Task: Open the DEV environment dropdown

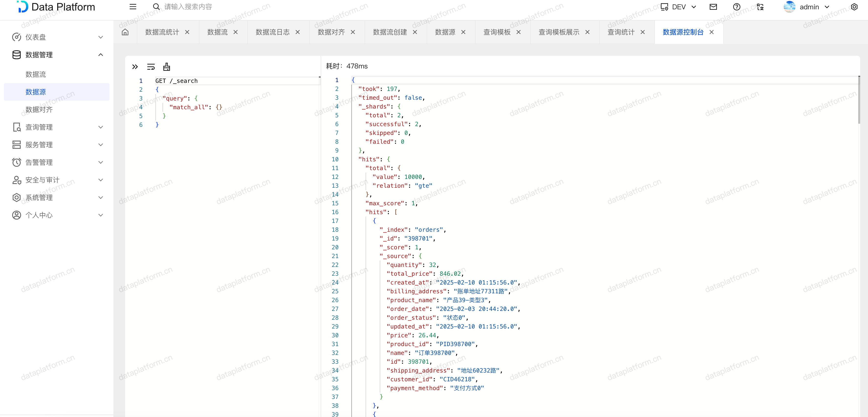Action: [678, 7]
